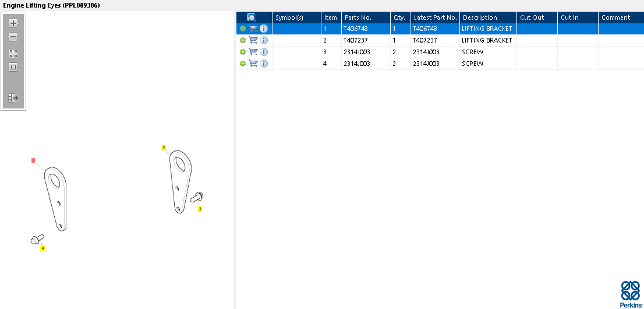Show info for item 3 screw
The height and width of the screenshot is (309, 644).
pyautogui.click(x=264, y=52)
